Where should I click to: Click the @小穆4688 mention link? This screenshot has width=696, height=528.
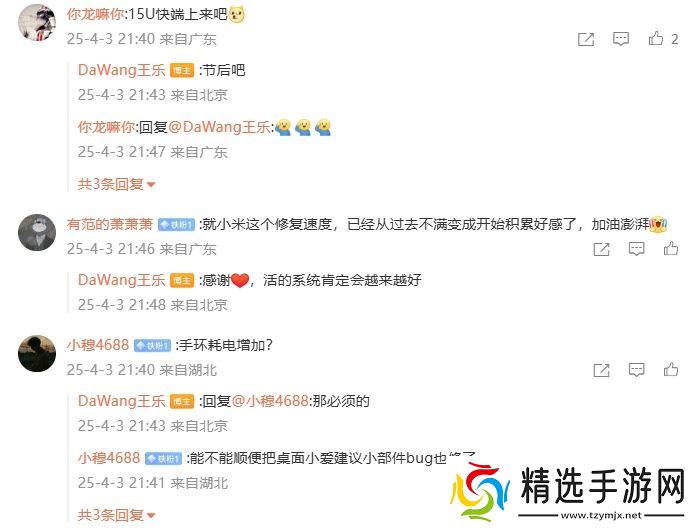pyautogui.click(x=270, y=401)
